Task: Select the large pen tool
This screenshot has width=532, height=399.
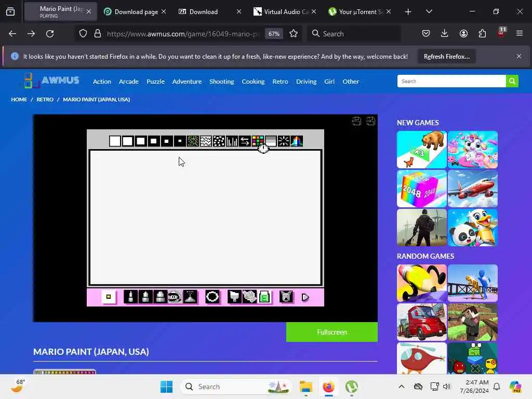Action: [160, 297]
